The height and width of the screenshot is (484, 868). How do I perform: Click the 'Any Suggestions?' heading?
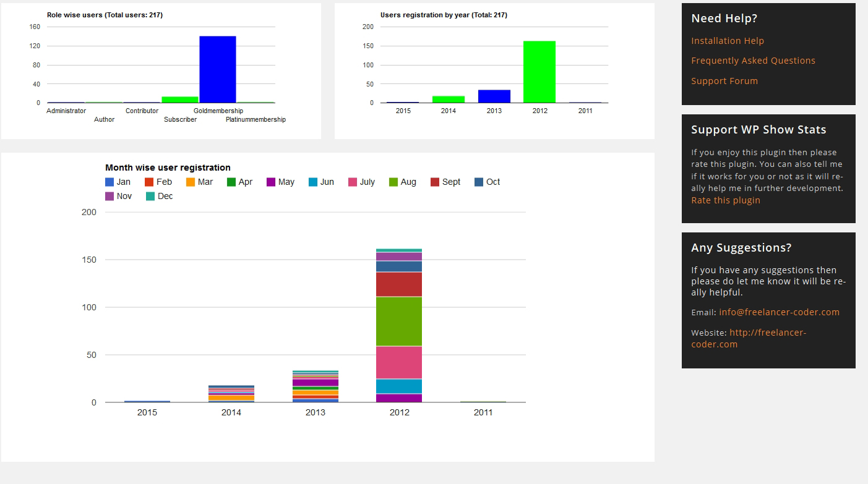click(x=741, y=248)
